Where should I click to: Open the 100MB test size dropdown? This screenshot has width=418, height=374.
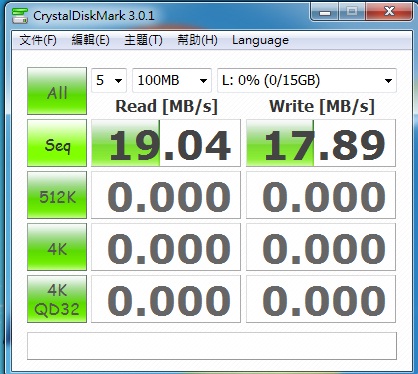pos(172,80)
